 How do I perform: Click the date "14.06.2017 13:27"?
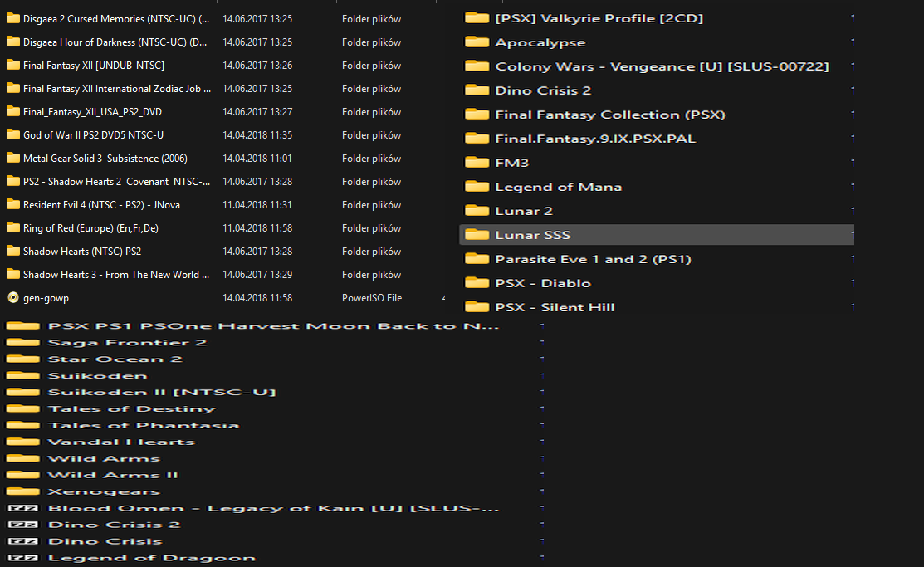257,112
